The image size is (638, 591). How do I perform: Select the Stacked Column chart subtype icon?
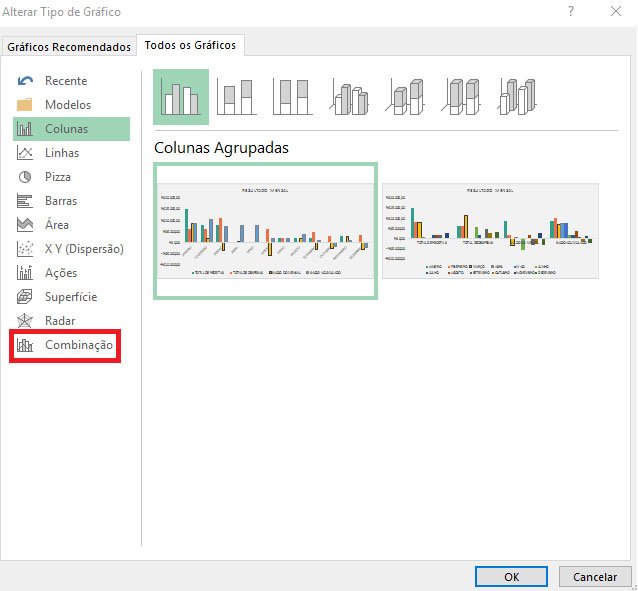[x=237, y=97]
